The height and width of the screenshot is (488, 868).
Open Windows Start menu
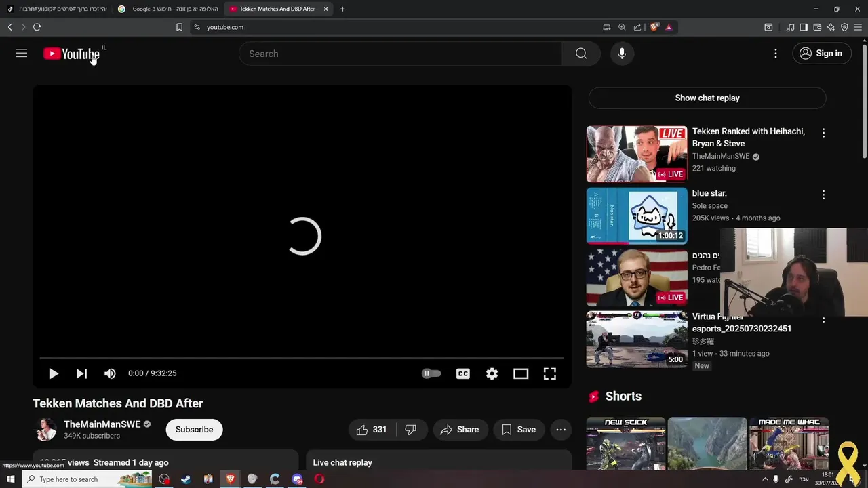point(10,479)
